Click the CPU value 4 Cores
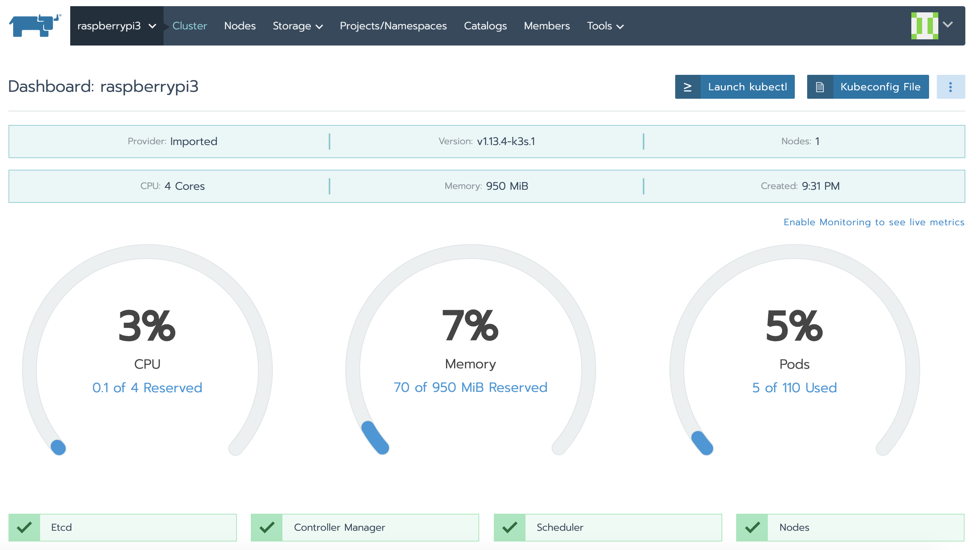This screenshot has height=550, width=980. (184, 186)
